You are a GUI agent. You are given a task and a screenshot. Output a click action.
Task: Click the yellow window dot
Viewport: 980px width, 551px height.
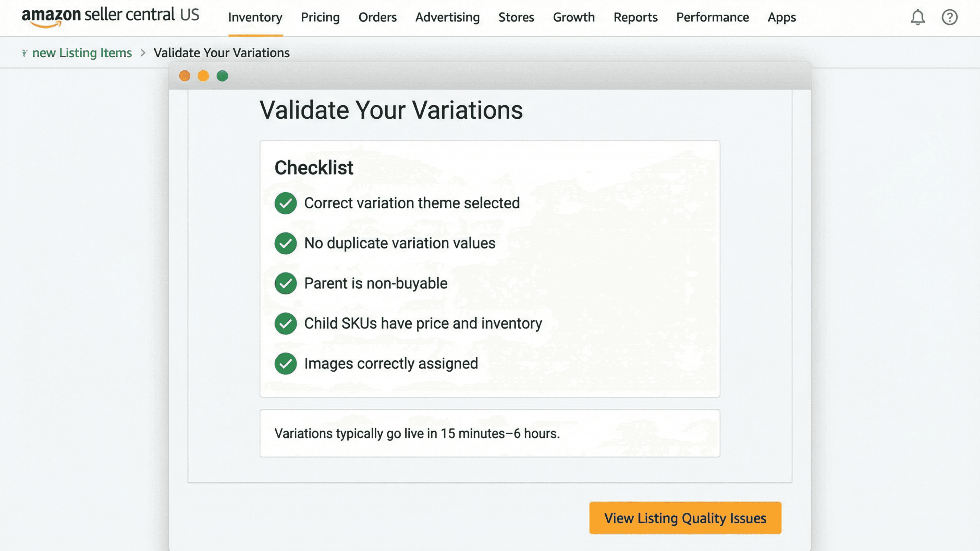[203, 76]
